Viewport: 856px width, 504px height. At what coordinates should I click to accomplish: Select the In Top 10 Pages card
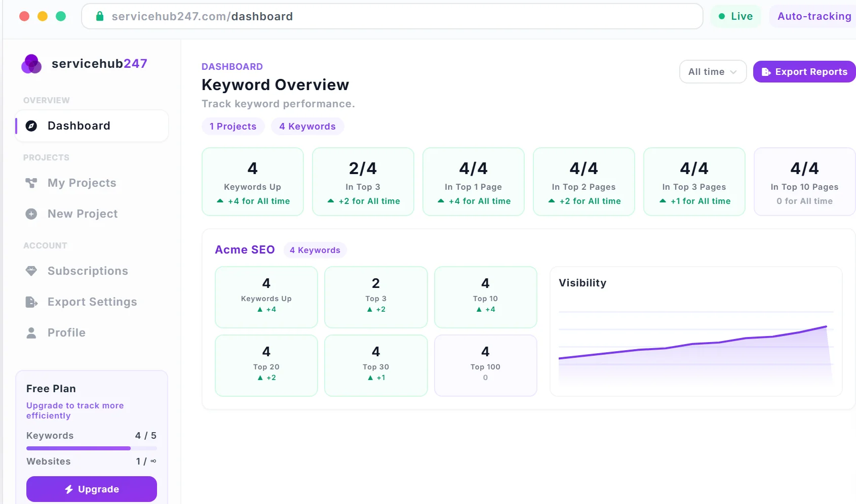click(805, 182)
